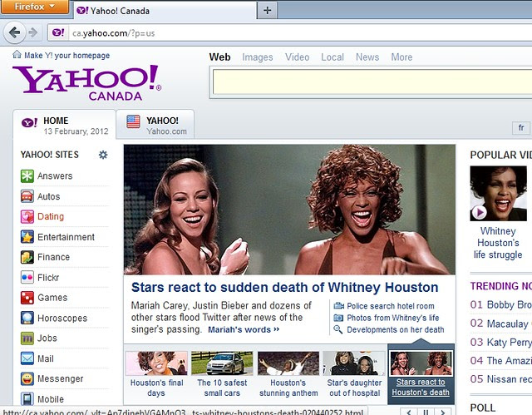
Task: Open Developments on her death link
Action: (x=396, y=330)
